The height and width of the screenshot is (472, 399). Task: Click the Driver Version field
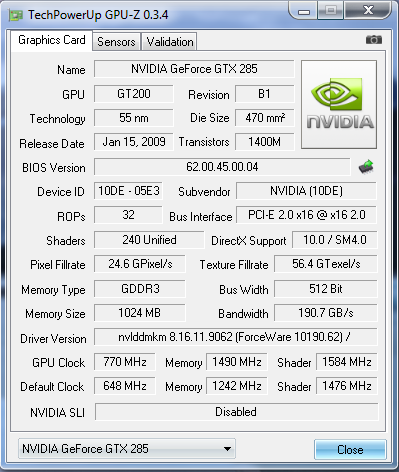tap(235, 337)
